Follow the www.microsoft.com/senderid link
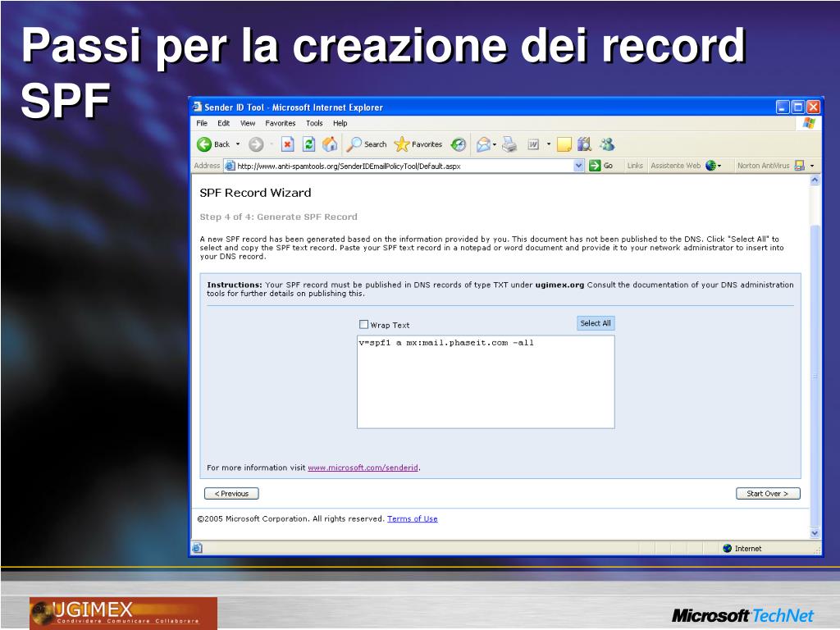 pyautogui.click(x=363, y=468)
